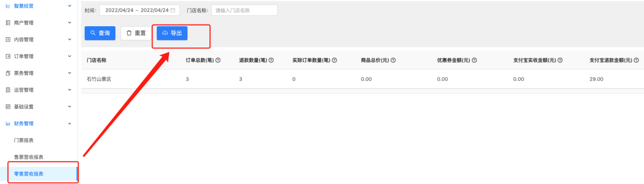The width and height of the screenshot is (644, 184).
Task: Expand the 商户管理 menu chevron
Action: pyautogui.click(x=69, y=23)
